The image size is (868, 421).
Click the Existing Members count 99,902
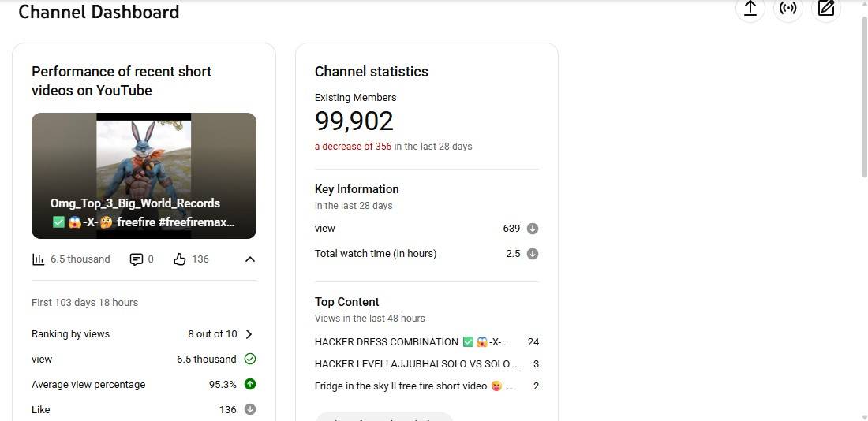pyautogui.click(x=354, y=121)
